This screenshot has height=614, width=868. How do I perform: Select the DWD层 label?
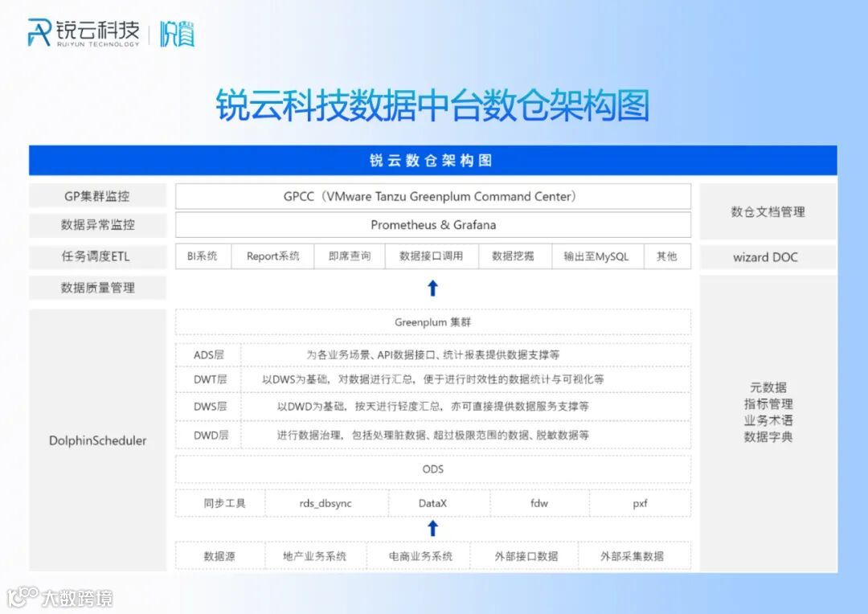(211, 435)
